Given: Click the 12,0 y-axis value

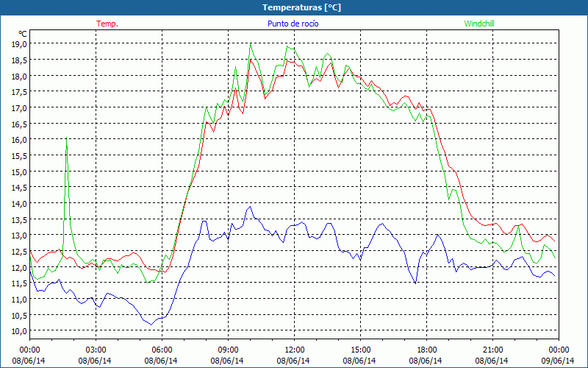Looking at the screenshot, I should [20, 268].
